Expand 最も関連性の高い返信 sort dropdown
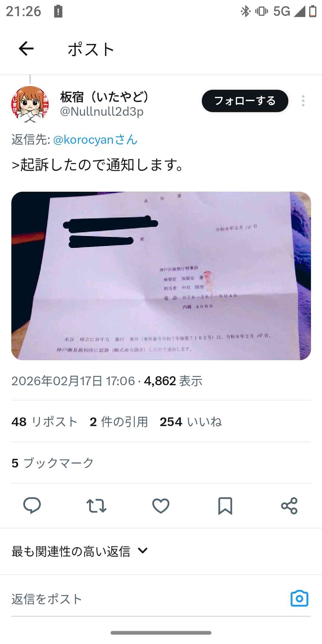Screen dimensions: 322x644 (80, 551)
